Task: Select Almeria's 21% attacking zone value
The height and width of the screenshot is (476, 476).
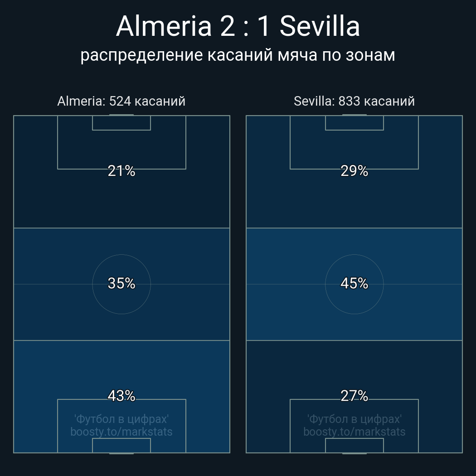Action: pos(121,170)
